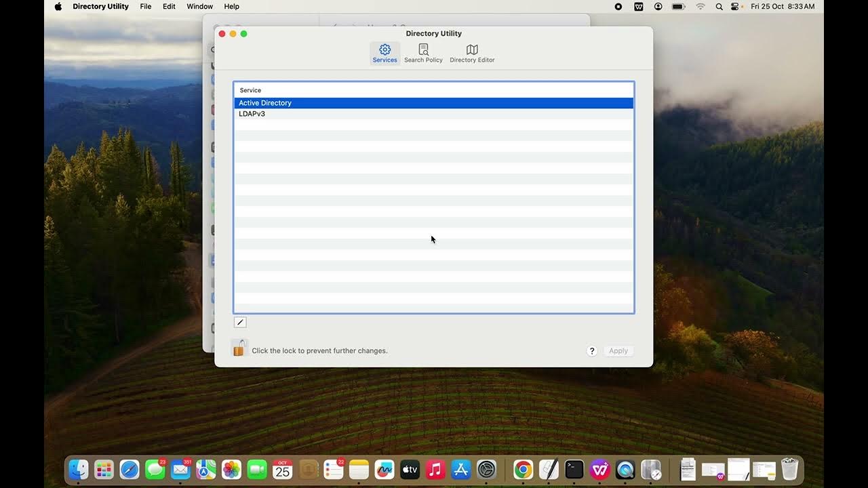The image size is (868, 488).
Task: Open the Search Policy pane
Action: 423,54
